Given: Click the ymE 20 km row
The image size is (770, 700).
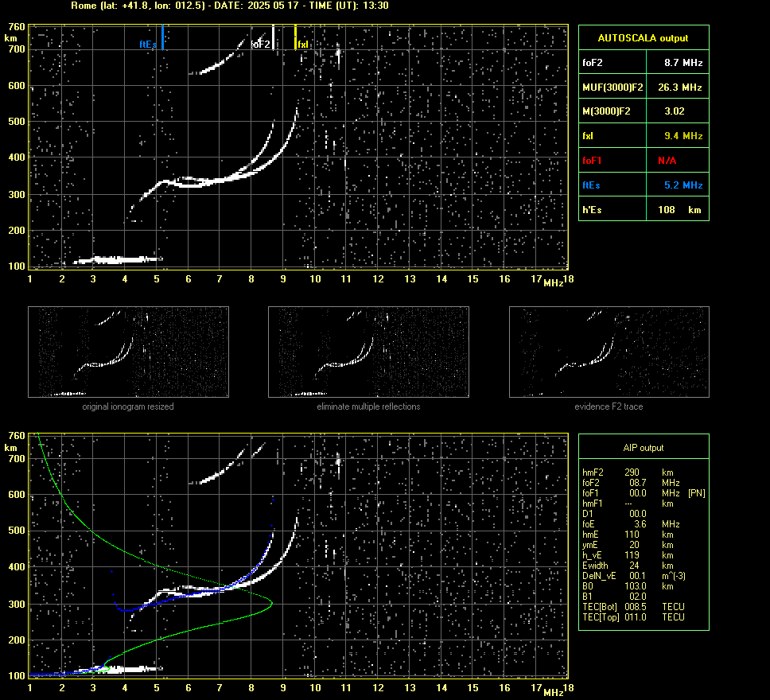Looking at the screenshot, I should [x=628, y=545].
